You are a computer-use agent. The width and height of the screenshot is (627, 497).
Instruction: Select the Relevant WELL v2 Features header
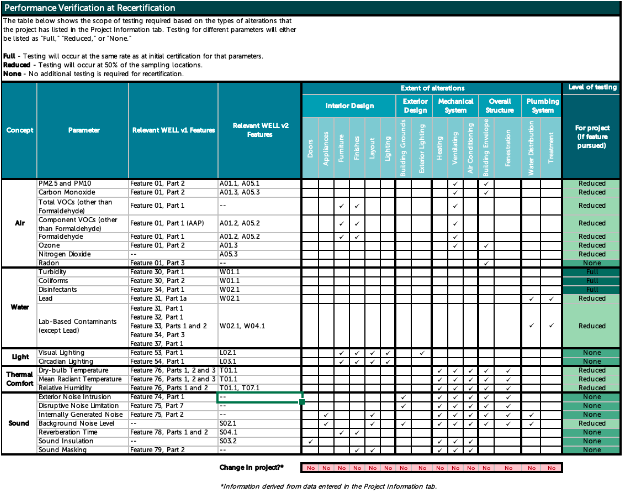point(259,130)
